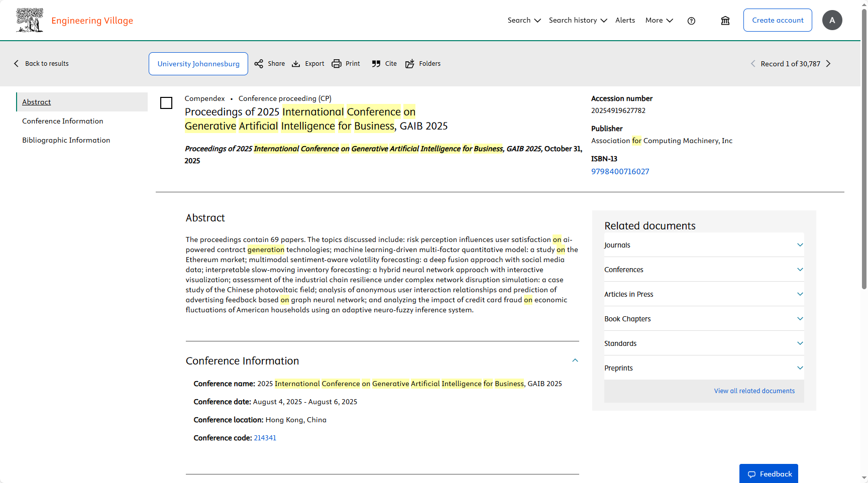The image size is (868, 483).
Task: Select the record checkbox beside title
Action: pyautogui.click(x=166, y=103)
